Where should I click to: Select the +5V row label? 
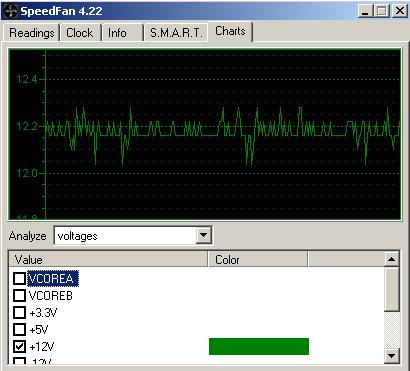(39, 330)
